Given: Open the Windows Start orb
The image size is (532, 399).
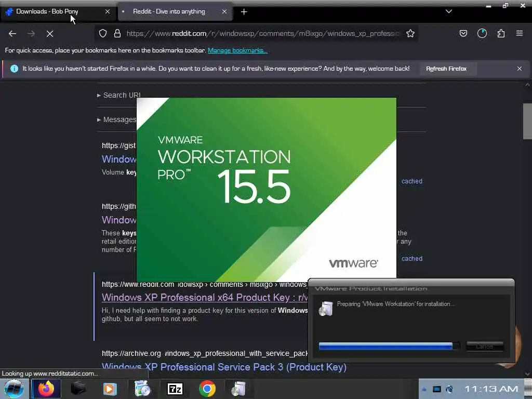Looking at the screenshot, I should (14, 389).
